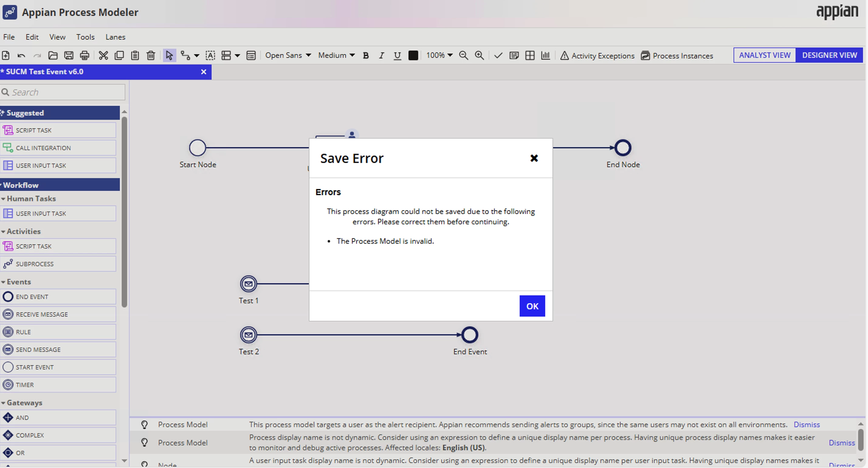Open the connector tool dropdown arrow

[196, 56]
